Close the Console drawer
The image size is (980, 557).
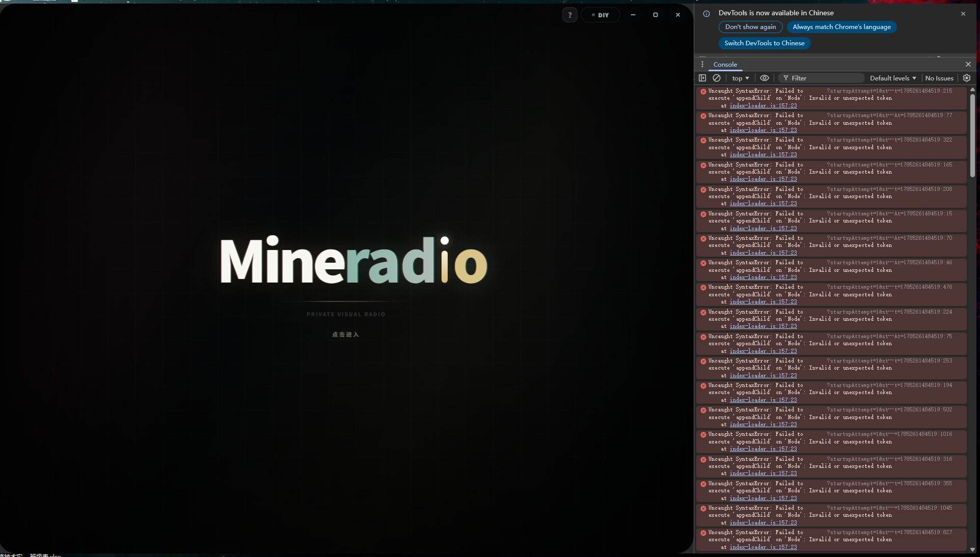click(x=968, y=64)
